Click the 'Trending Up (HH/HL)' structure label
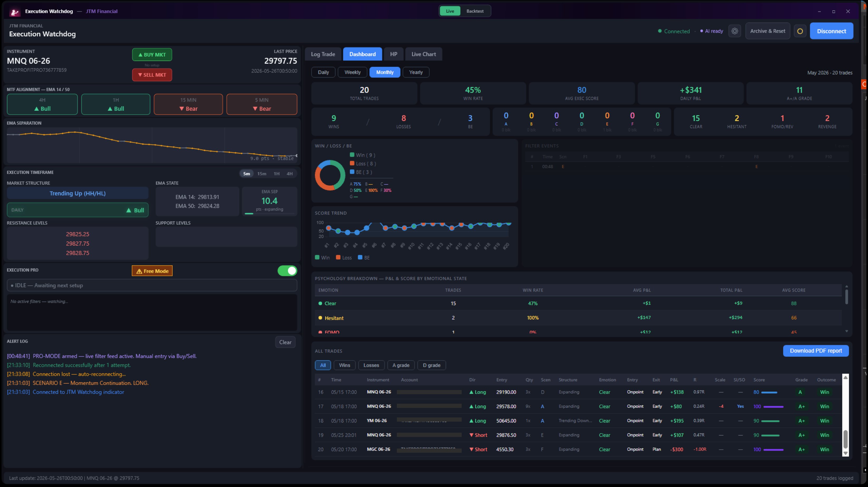This screenshot has width=868, height=487. pos(77,193)
